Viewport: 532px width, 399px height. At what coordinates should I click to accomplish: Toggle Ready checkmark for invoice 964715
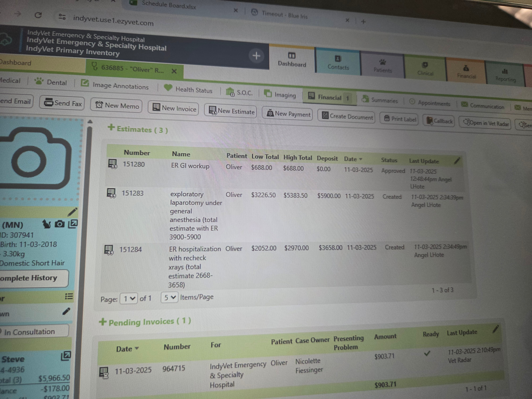[427, 353]
